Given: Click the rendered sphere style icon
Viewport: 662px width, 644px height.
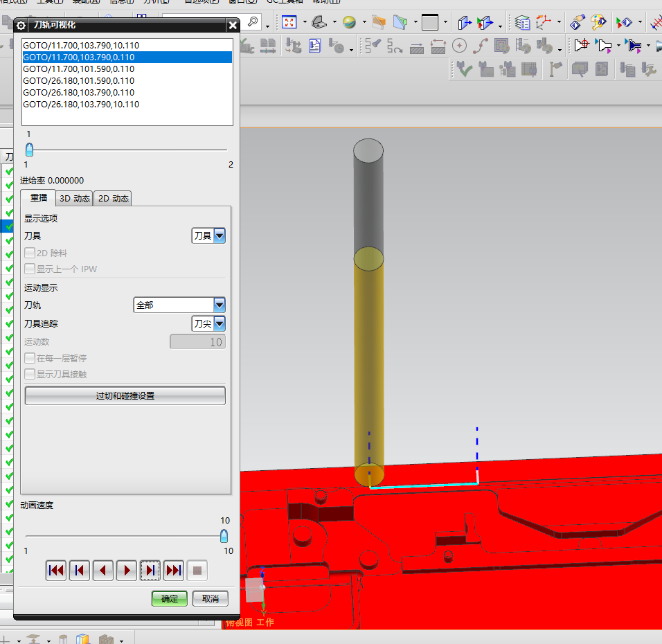Looking at the screenshot, I should (x=350, y=22).
